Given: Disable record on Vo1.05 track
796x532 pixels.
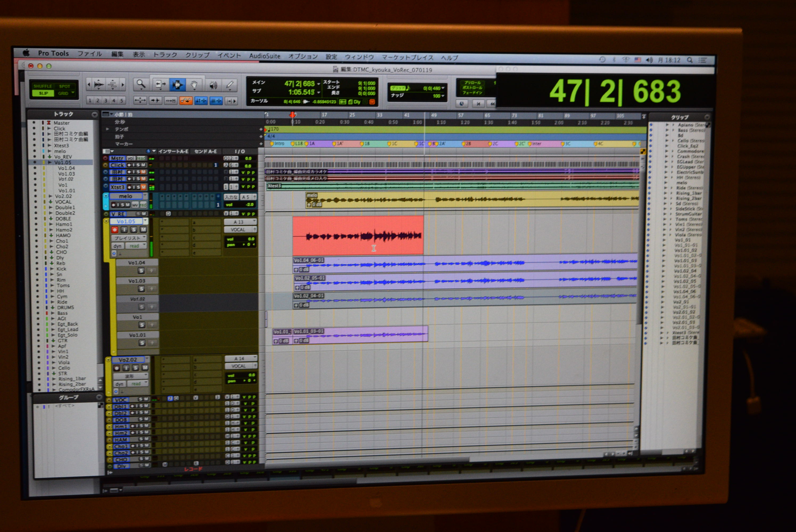Looking at the screenshot, I should tap(115, 230).
